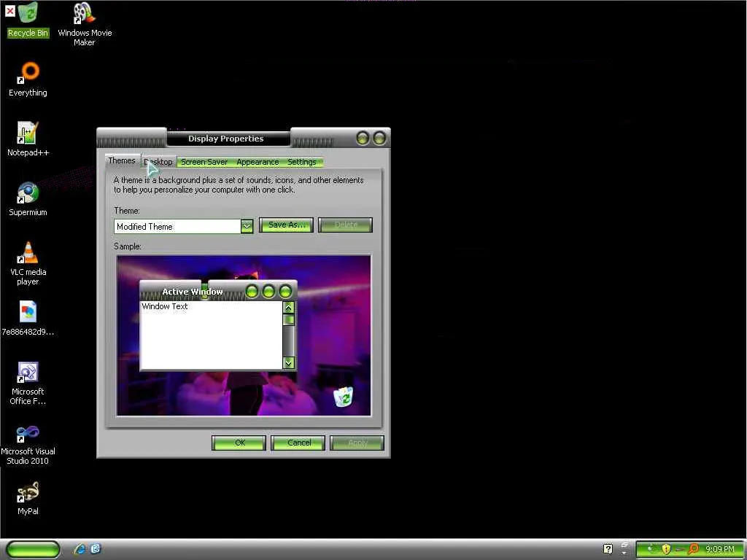
Task: Click Cancel in Display Properties
Action: [x=298, y=443]
